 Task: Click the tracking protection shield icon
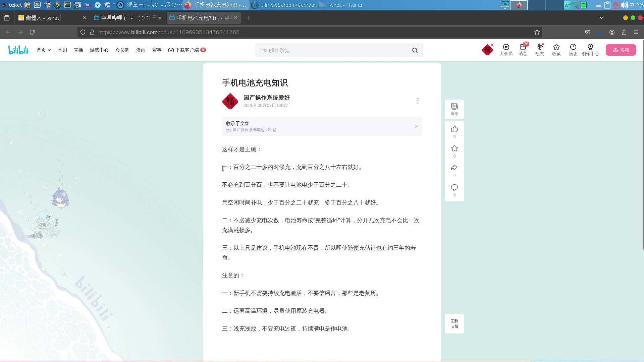pyautogui.click(x=83, y=32)
